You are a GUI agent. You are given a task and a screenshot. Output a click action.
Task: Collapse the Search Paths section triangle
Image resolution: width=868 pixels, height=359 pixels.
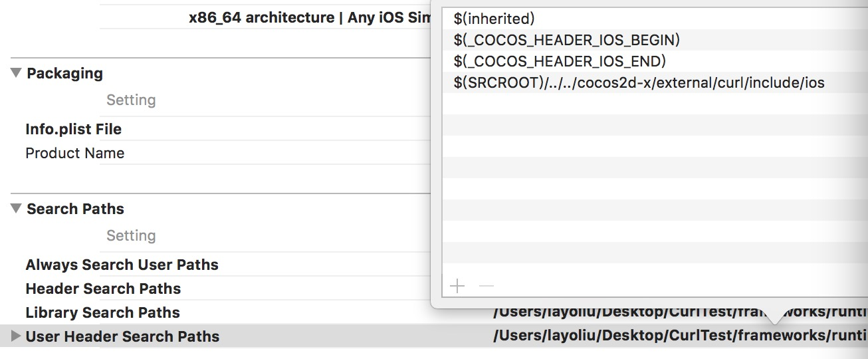(16, 209)
